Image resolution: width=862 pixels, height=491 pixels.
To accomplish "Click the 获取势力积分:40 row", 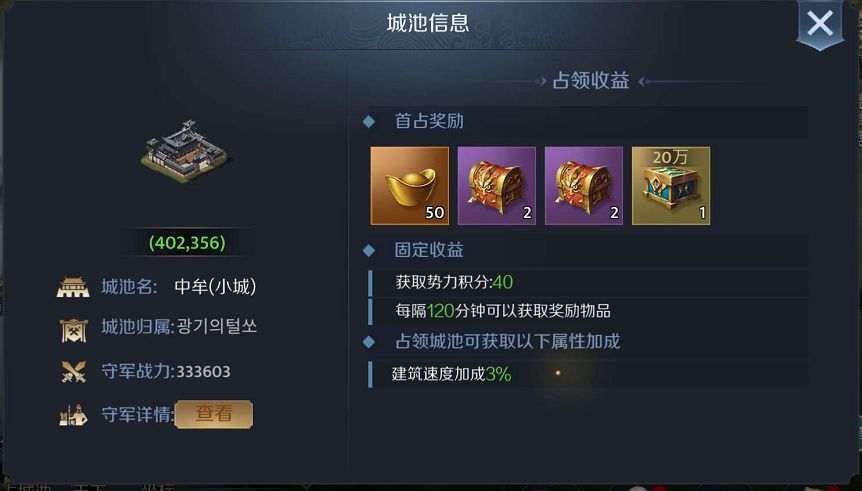I will (x=588, y=283).
